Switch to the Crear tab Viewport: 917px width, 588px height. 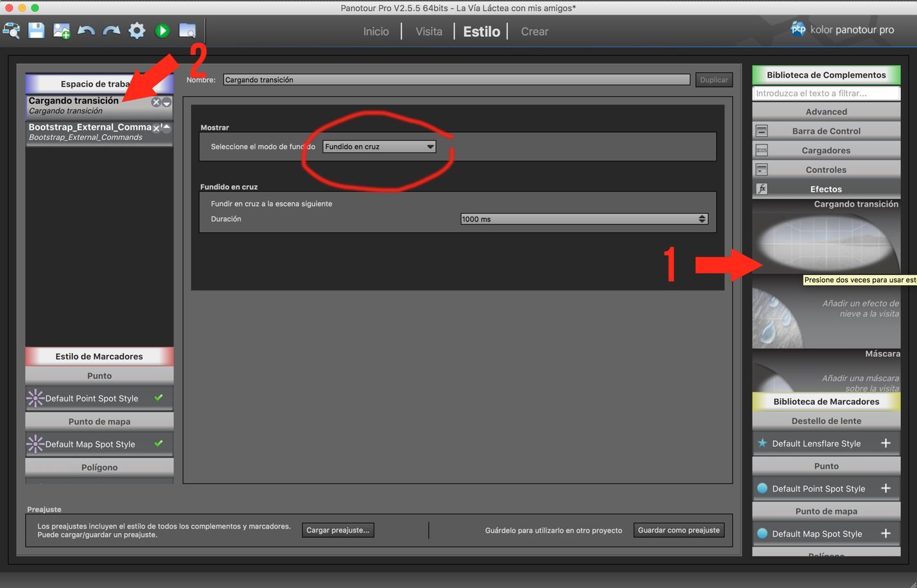(534, 31)
